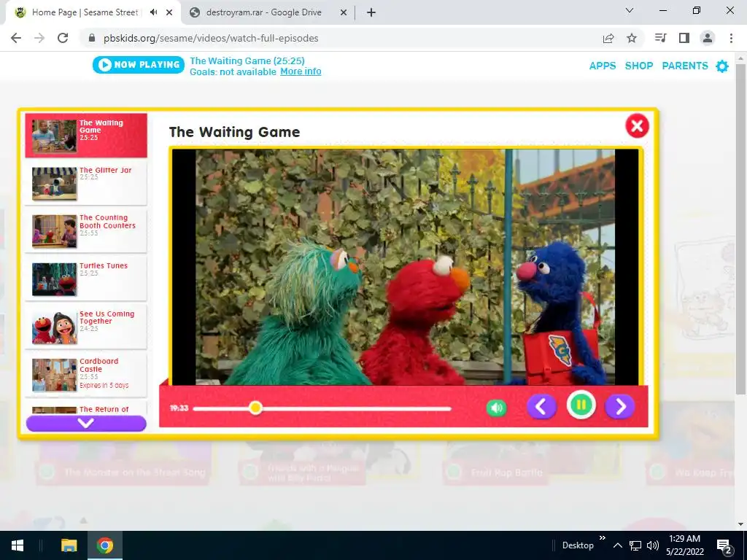The image size is (747, 560).
Task: Click The Waiting Game (25:25) title text
Action: click(x=247, y=61)
